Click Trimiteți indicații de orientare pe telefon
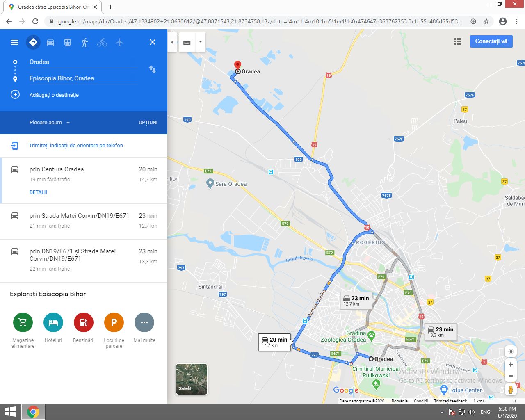525x420 pixels. pos(76,146)
